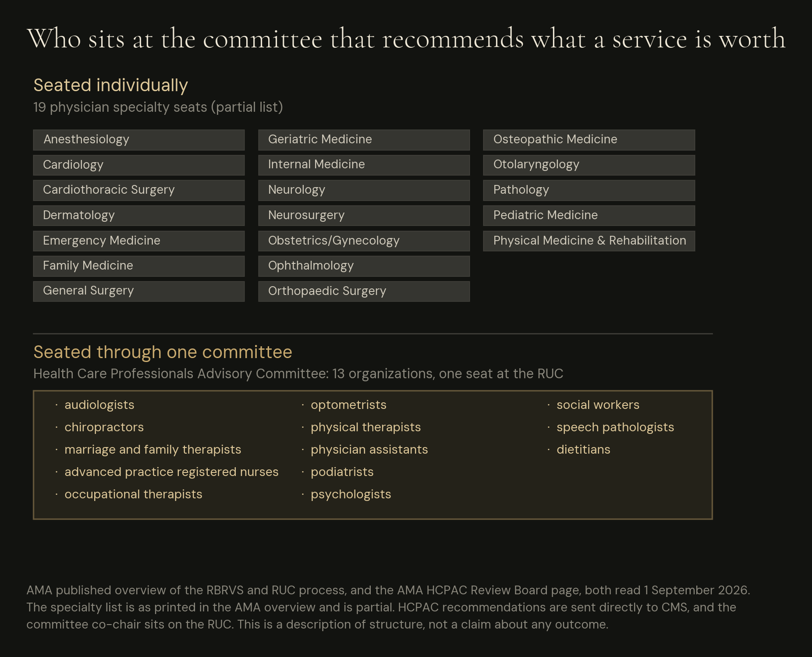Select Cardiothoracic Surgery seat box

(x=138, y=190)
